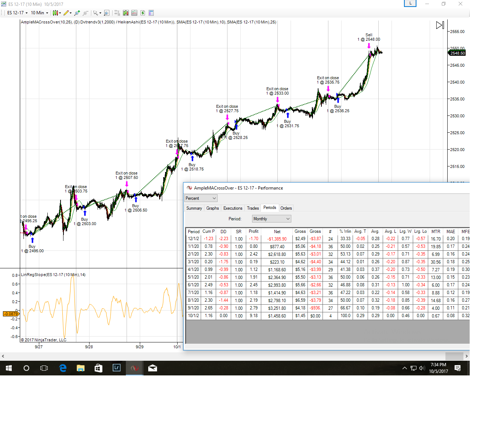Open Cortana search circle
488x448 pixels.
tap(26, 368)
